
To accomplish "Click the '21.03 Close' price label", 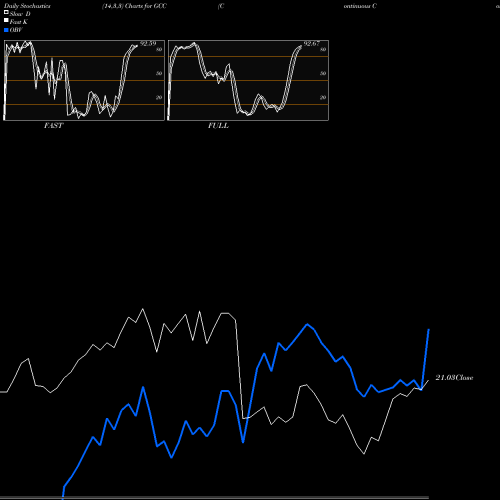I will coord(454,378).
